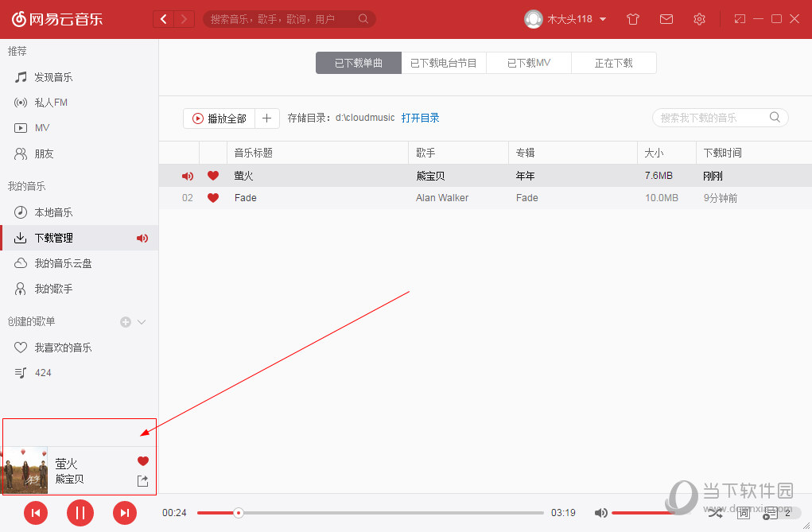Mute the volume speaker icon
The height and width of the screenshot is (532, 812).
(x=601, y=513)
